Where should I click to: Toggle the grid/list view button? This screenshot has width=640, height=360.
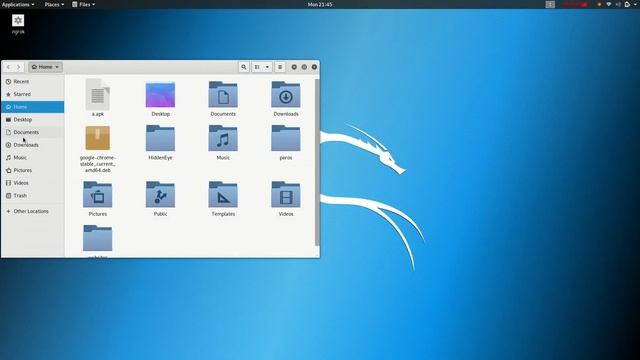(257, 67)
